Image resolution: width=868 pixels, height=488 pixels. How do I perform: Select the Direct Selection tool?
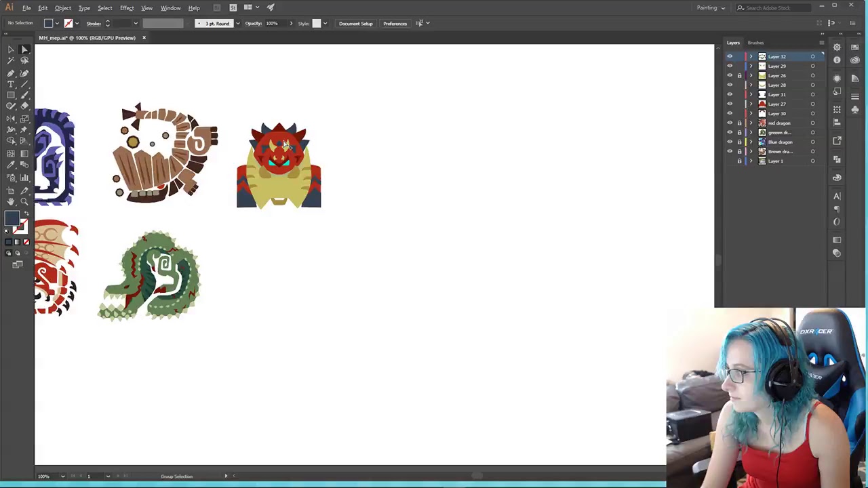(x=24, y=49)
